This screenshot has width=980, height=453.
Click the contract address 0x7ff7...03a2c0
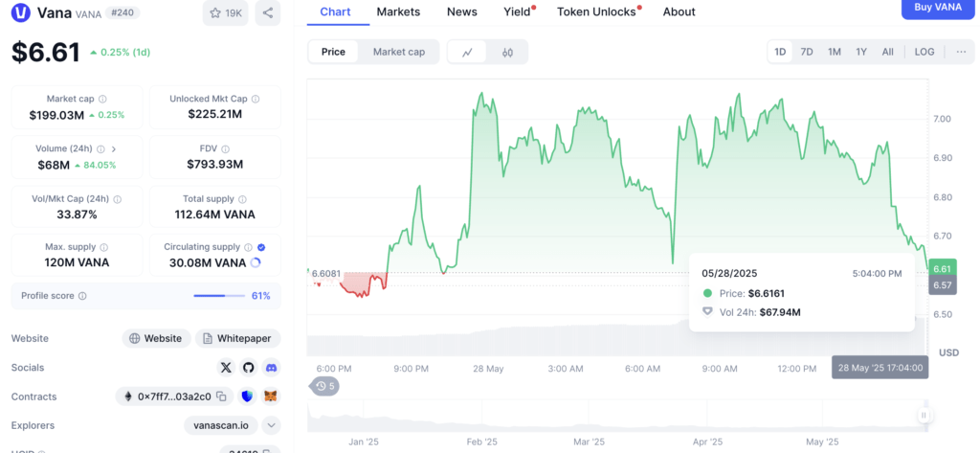tap(175, 396)
